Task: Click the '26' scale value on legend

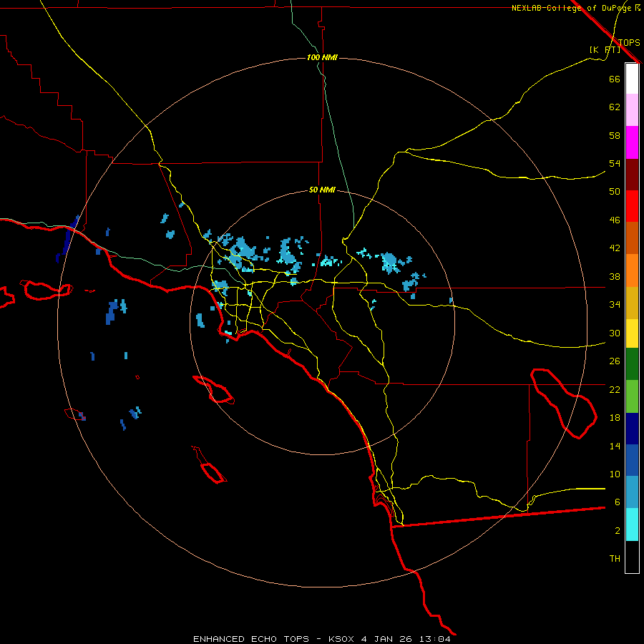Action: [x=615, y=361]
